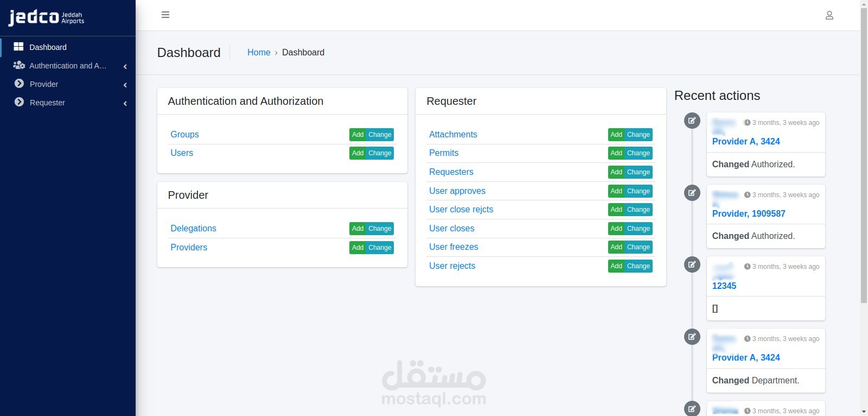868x416 pixels.
Task: Open the User closes link
Action: [x=451, y=228]
